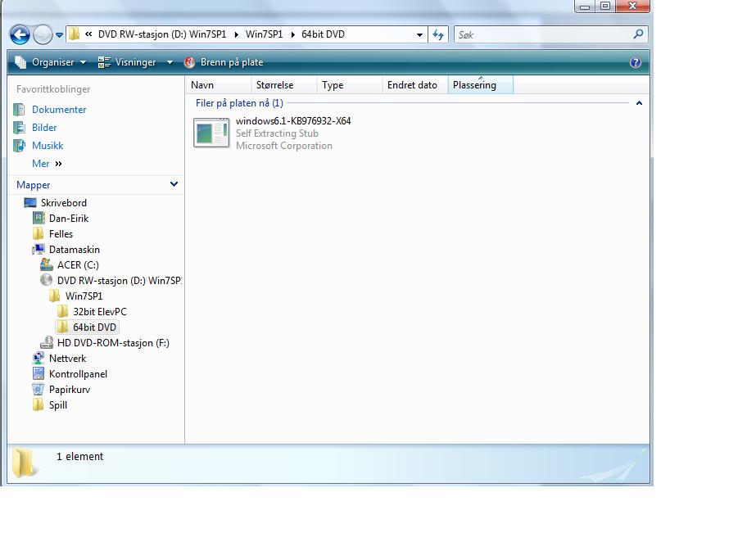Select DVD RW-stasjon (D:) Win7SP1 breadcrumb
Image resolution: width=747 pixels, height=560 pixels.
click(x=162, y=34)
